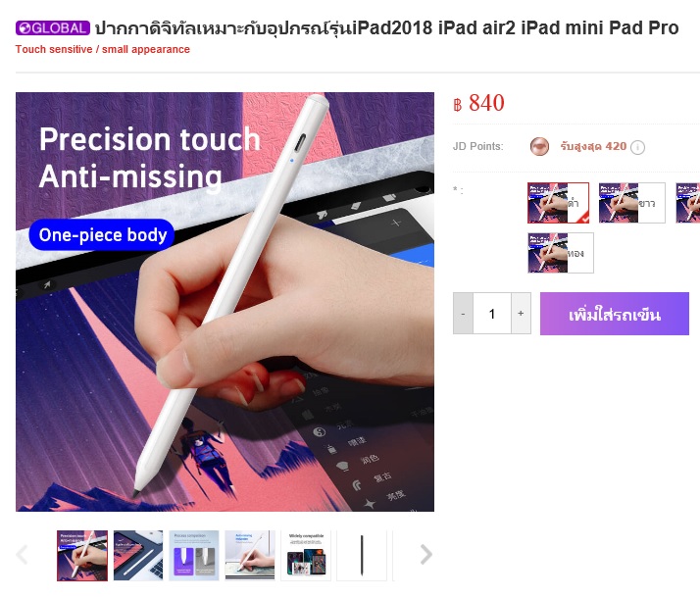Add to cart with เพิ่มใส่รถเข็น button

click(615, 314)
